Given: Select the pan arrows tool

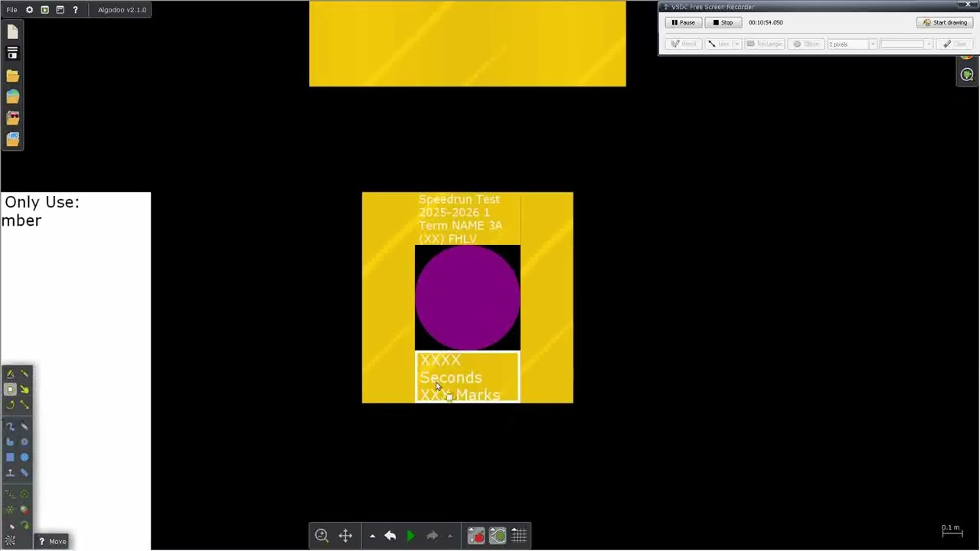Looking at the screenshot, I should pos(345,536).
